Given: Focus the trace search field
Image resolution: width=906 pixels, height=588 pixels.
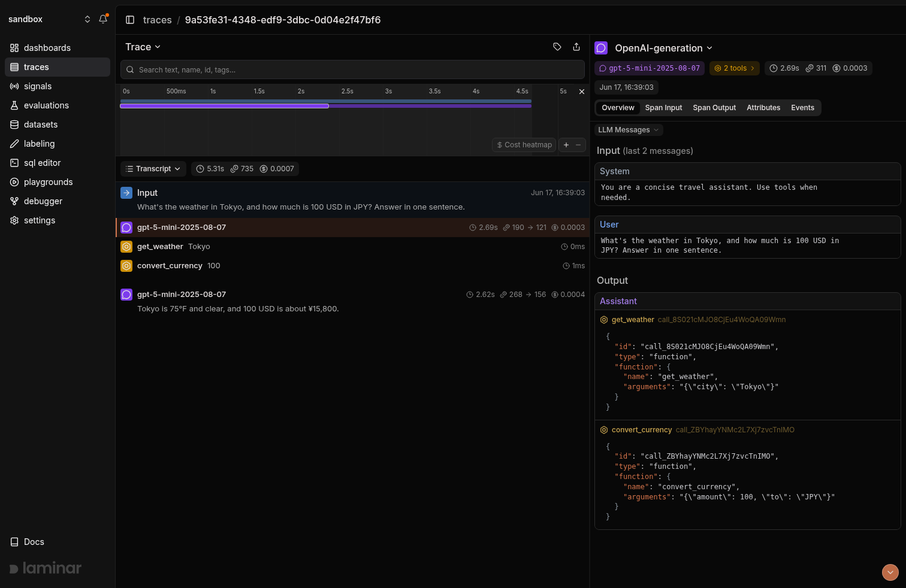Looking at the screenshot, I should click(x=352, y=69).
